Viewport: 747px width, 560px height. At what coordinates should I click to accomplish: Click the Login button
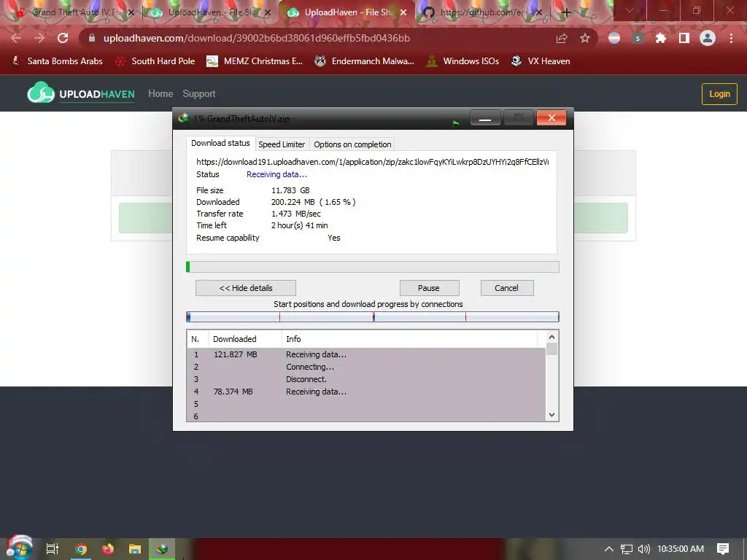[719, 94]
